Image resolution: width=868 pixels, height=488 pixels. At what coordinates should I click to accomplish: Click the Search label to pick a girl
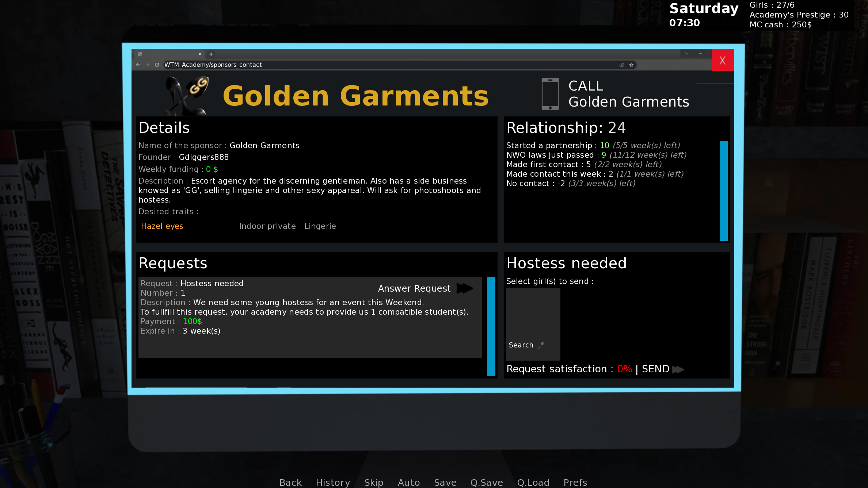coord(521,345)
